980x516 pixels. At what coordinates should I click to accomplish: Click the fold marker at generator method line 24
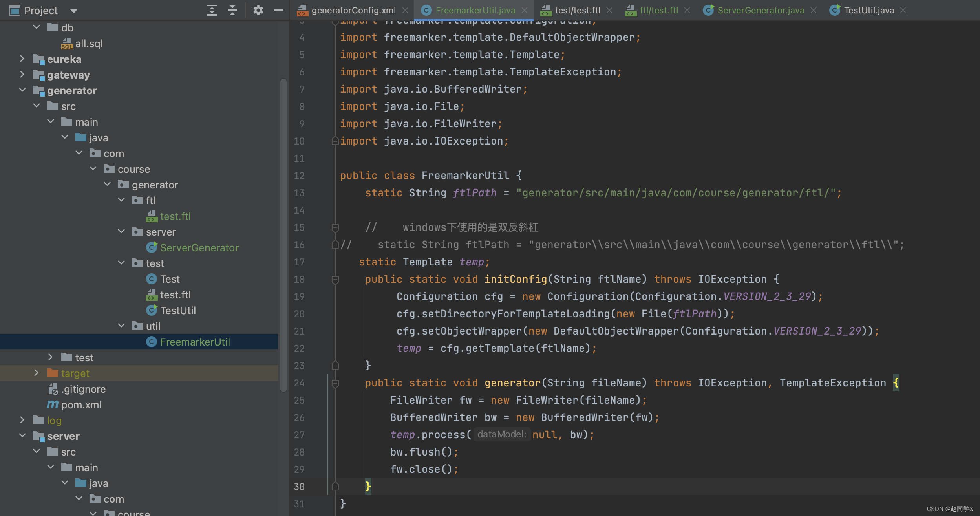[335, 383]
